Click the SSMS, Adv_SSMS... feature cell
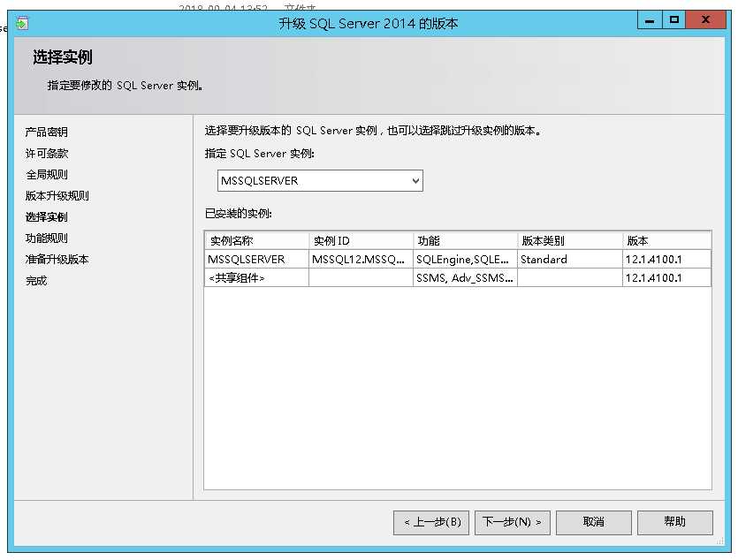 pyautogui.click(x=466, y=278)
